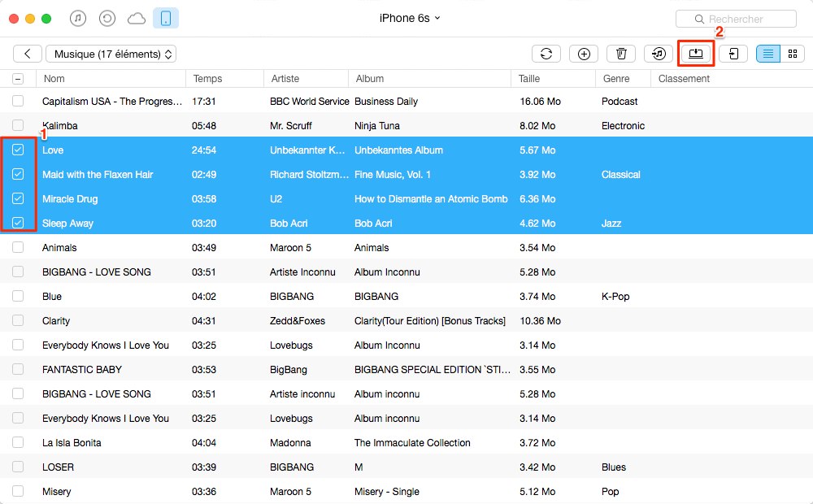Check the Capitalism USA row checkbox
The image size is (813, 504).
(18, 101)
